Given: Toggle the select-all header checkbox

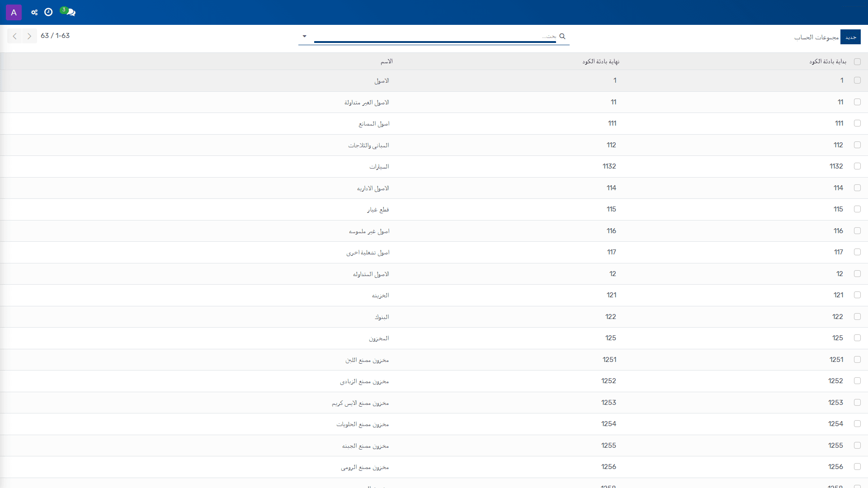Looking at the screenshot, I should point(857,61).
